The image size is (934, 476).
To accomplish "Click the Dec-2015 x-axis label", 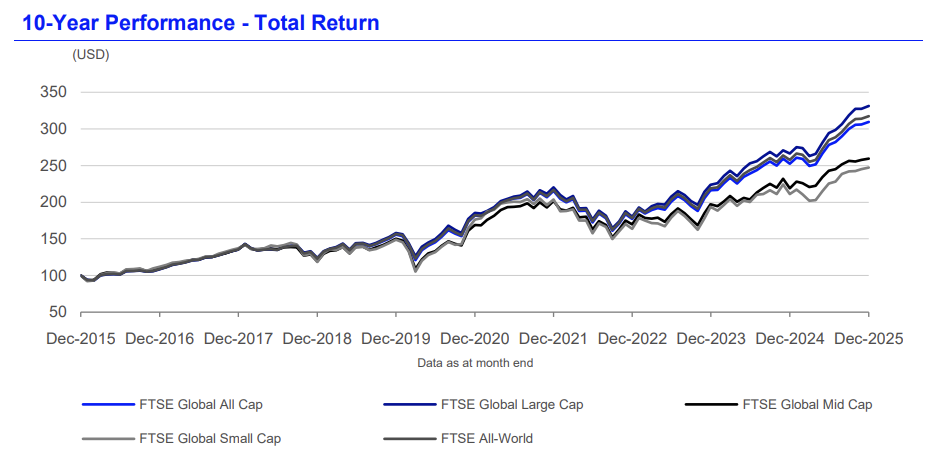I will (80, 338).
